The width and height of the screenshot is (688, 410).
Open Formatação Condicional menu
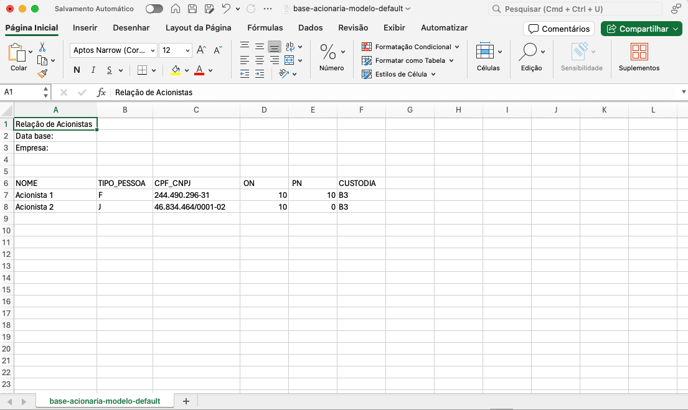coord(410,47)
